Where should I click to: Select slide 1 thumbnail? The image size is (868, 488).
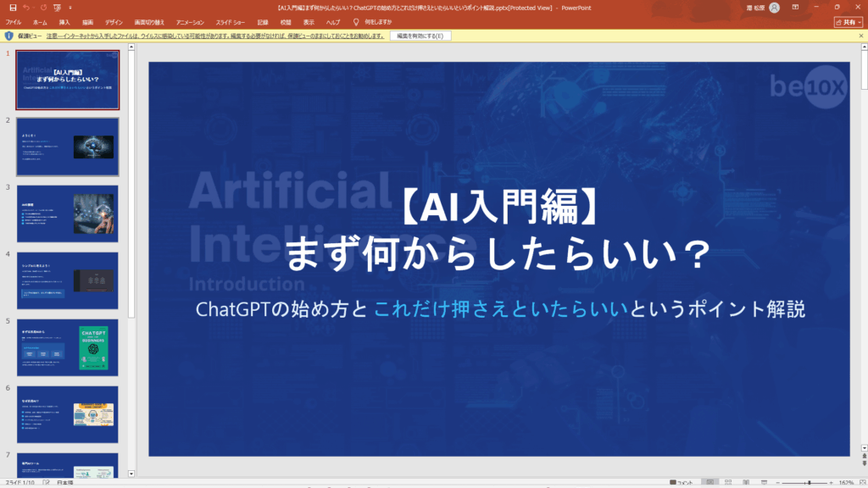(x=68, y=80)
